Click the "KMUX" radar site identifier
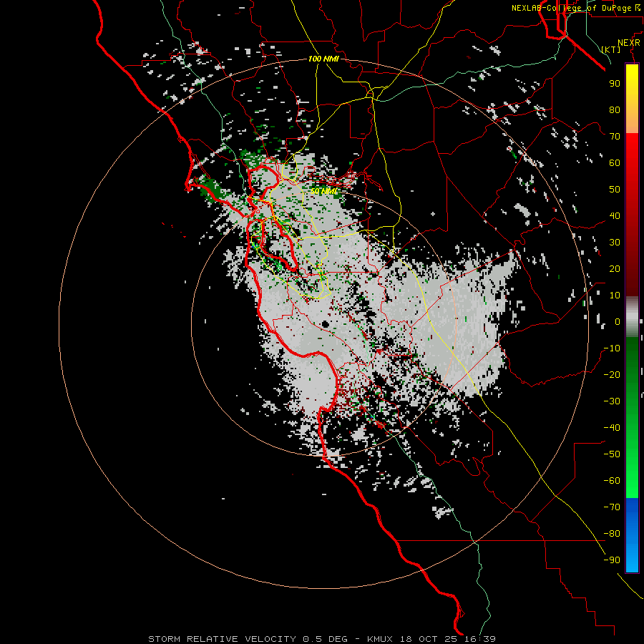This screenshot has height=644, width=644. click(x=380, y=639)
